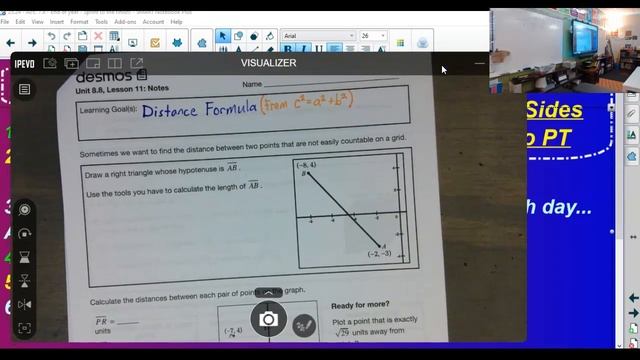Viewport: 640px width, 360px height.
Task: Toggle Italic text formatting
Action: [304, 49]
